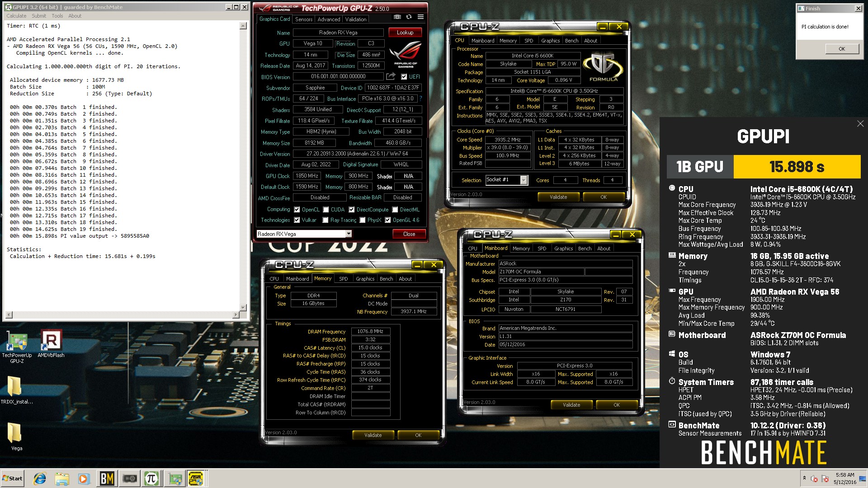Switch to the Sensors tab in GPU-Z
Screen dimensions: 868x488
pos(304,19)
